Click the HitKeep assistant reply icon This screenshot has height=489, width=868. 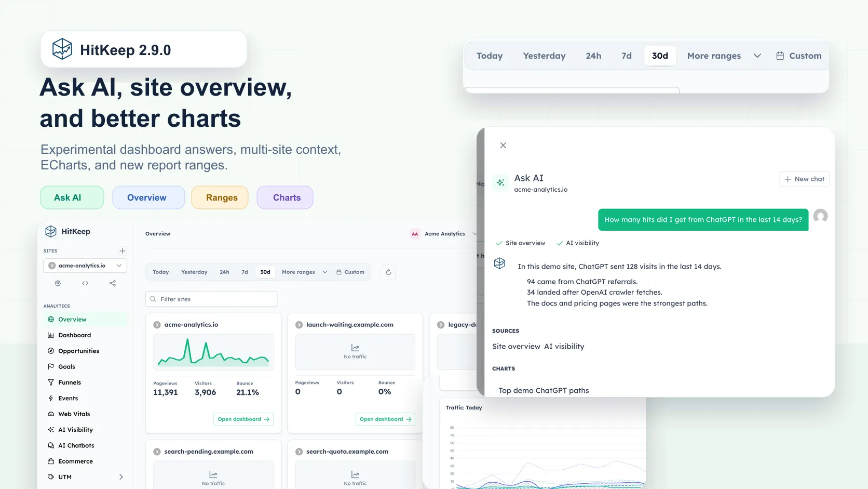pyautogui.click(x=499, y=263)
